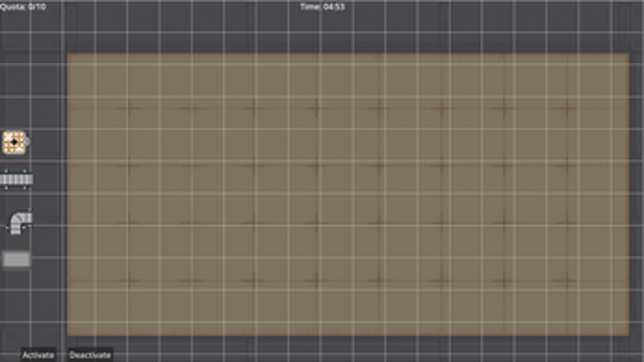Screen dimensions: 644x362
Task: Click the bottom-right cross marker on the floor
Action: (567, 281)
